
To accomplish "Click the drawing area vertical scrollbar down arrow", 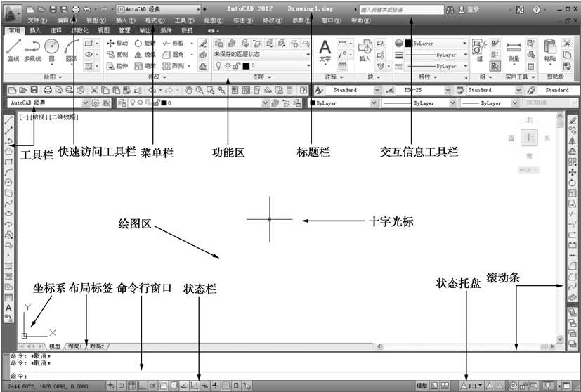I will tap(560, 339).
